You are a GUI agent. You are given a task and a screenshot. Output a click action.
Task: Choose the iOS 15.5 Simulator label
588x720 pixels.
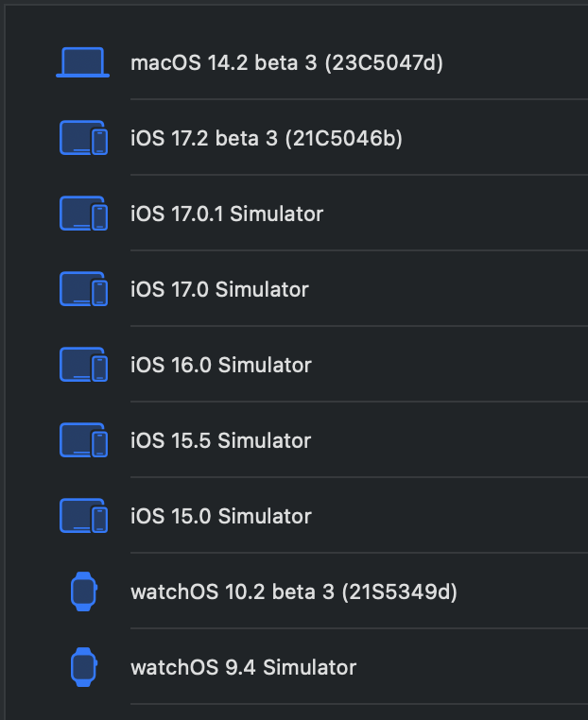220,441
